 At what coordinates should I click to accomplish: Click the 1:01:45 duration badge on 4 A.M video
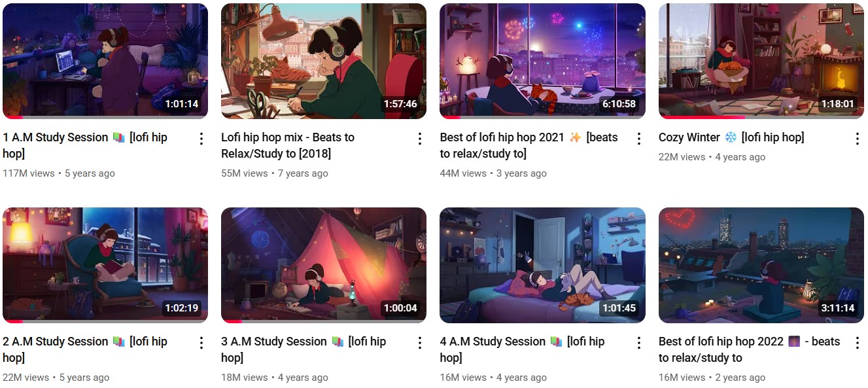point(619,308)
